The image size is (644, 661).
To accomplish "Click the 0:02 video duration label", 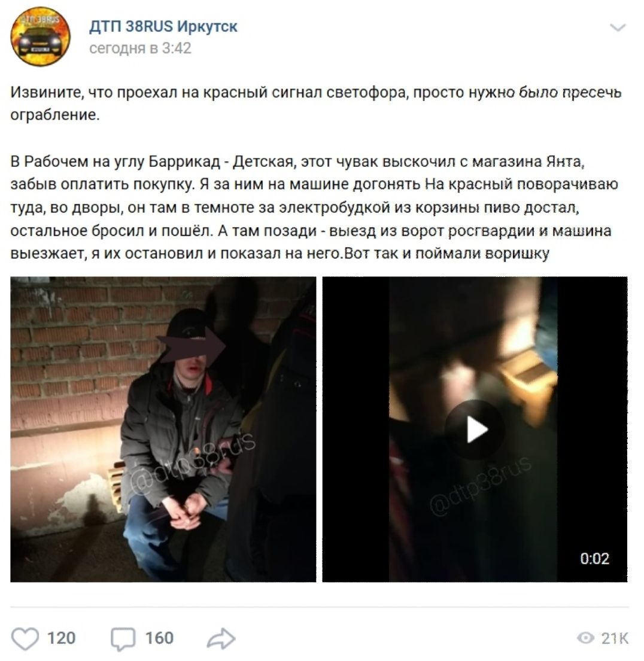I will pyautogui.click(x=595, y=559).
